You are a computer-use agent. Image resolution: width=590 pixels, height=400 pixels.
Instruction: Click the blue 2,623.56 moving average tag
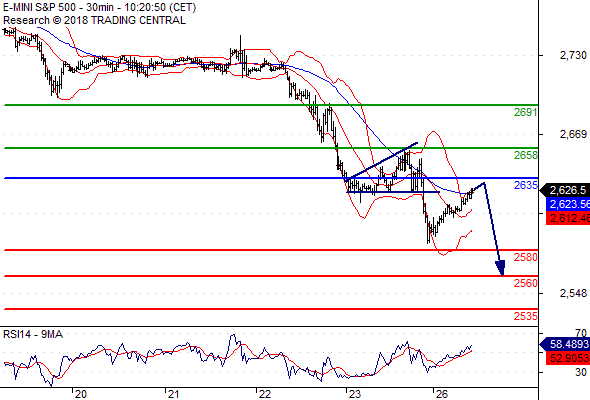click(x=568, y=204)
